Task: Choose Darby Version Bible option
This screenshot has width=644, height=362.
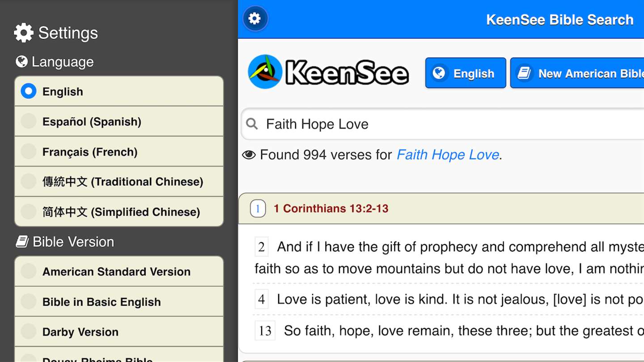Action: [x=29, y=332]
